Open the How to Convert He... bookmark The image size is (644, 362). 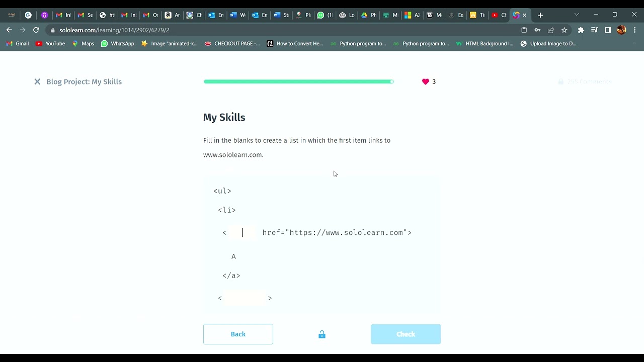[295, 44]
